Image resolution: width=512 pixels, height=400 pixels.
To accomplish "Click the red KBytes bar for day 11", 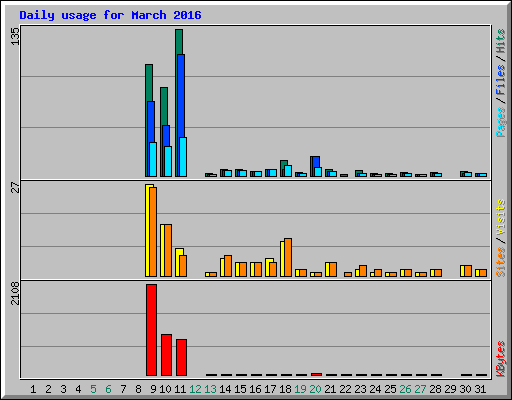I will [x=181, y=357].
